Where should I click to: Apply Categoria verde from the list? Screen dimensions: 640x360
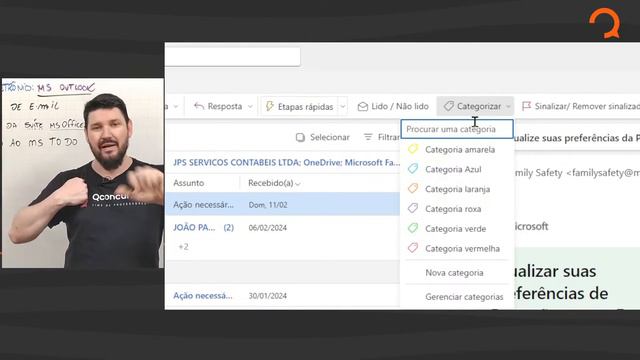click(457, 229)
